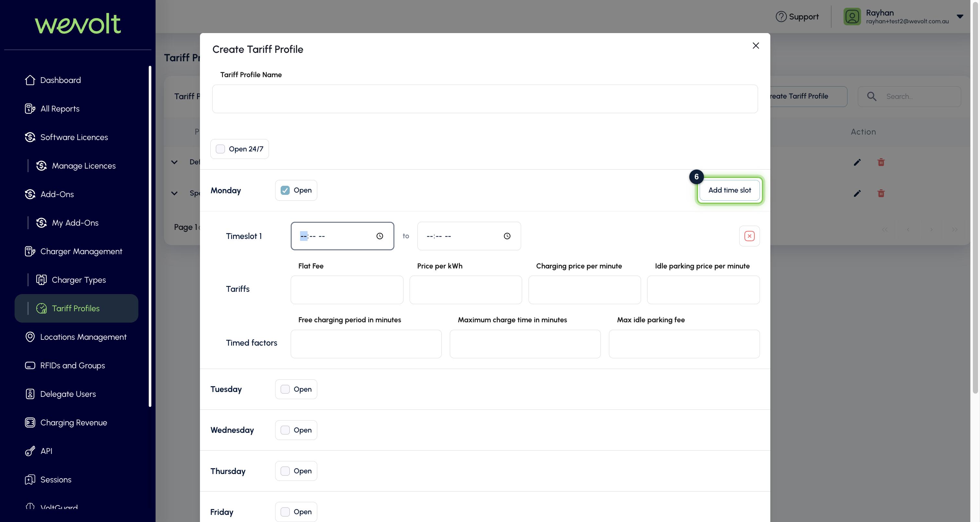Click Add time slot for Monday
Viewport: 980px width, 522px height.
click(x=729, y=190)
